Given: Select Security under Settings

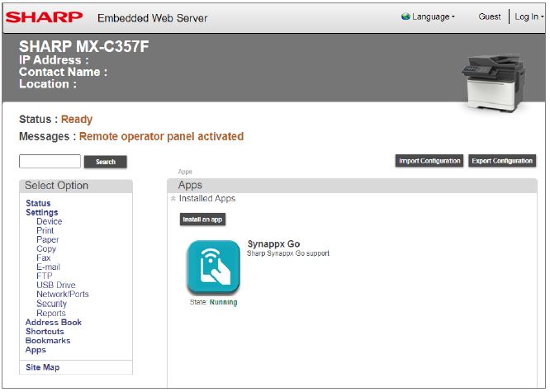Looking at the screenshot, I should pyautogui.click(x=51, y=304).
